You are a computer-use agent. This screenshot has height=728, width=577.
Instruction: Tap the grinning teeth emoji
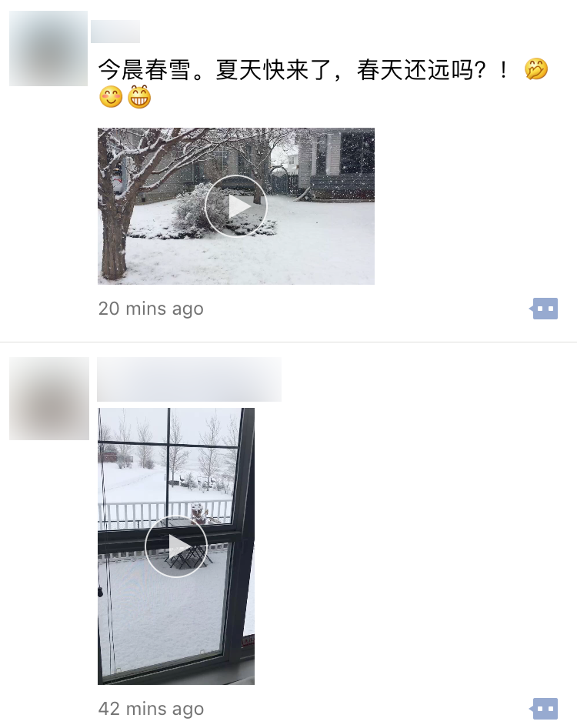(139, 97)
